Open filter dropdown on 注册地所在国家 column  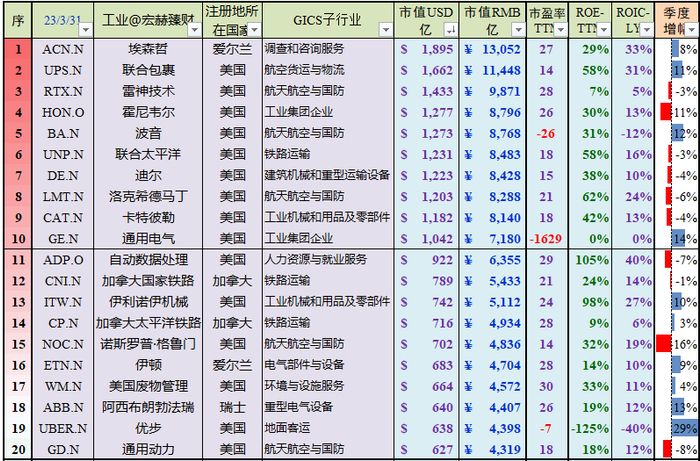tap(254, 30)
